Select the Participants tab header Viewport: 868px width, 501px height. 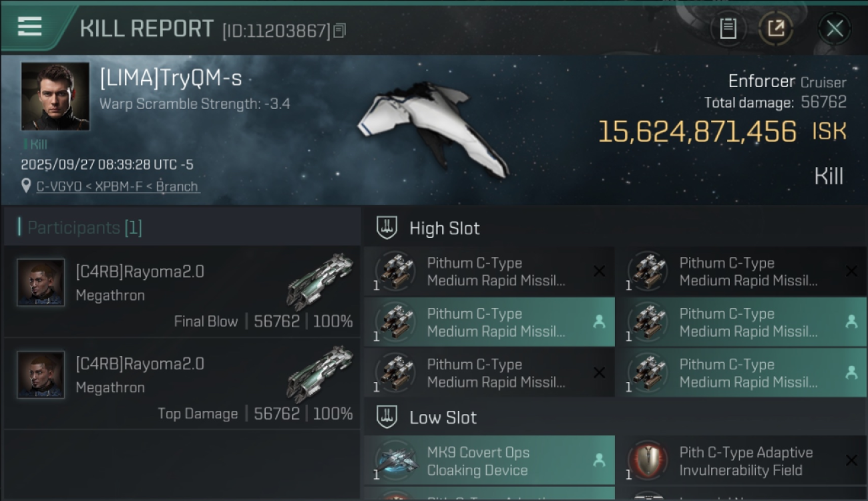pos(84,228)
